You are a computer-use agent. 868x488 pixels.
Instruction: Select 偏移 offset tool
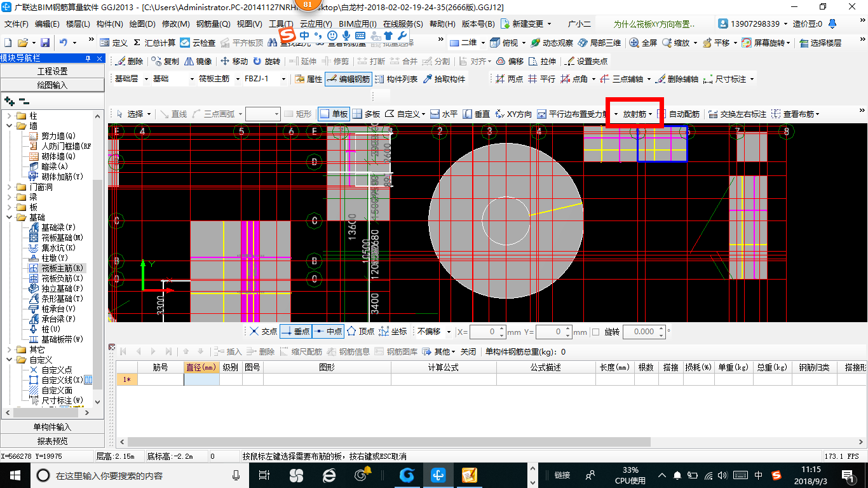[510, 62]
